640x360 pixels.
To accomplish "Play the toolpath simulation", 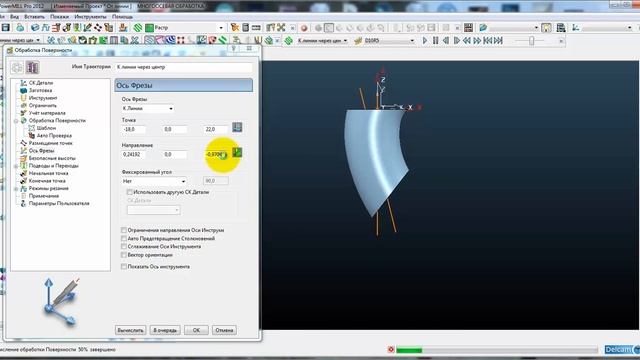I will coord(425,40).
